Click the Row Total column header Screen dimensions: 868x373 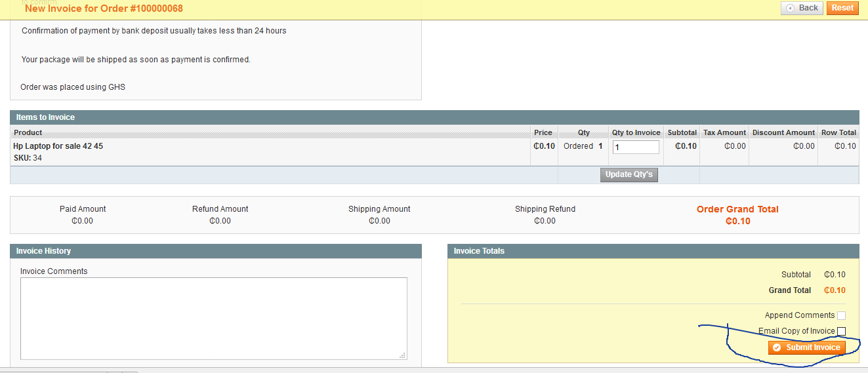click(838, 132)
